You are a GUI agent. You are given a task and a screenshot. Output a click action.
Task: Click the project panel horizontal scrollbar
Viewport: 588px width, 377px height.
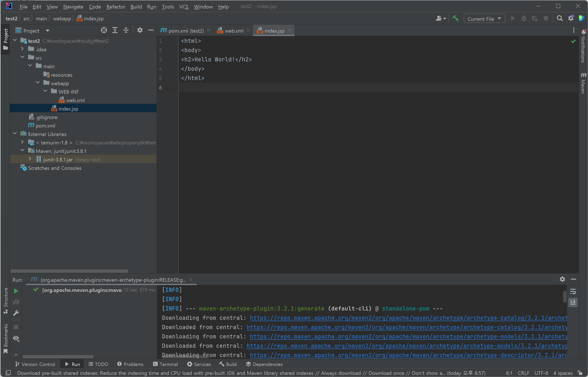(69, 271)
